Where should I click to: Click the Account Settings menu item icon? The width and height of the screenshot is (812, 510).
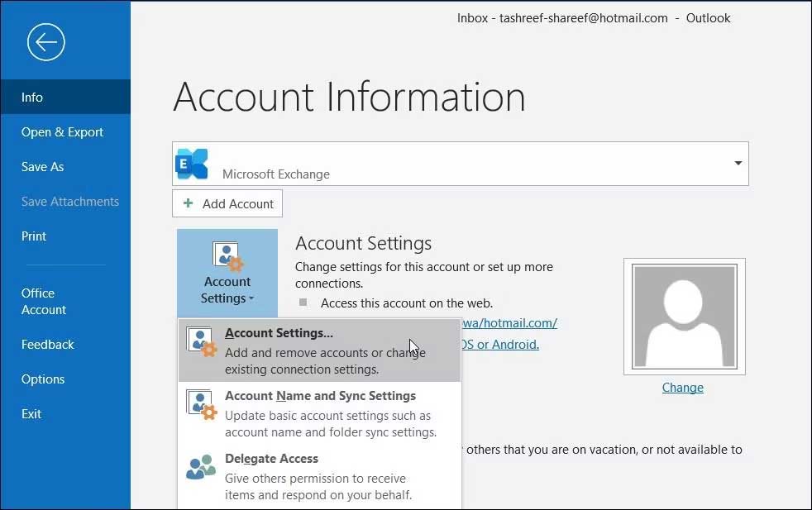click(202, 342)
